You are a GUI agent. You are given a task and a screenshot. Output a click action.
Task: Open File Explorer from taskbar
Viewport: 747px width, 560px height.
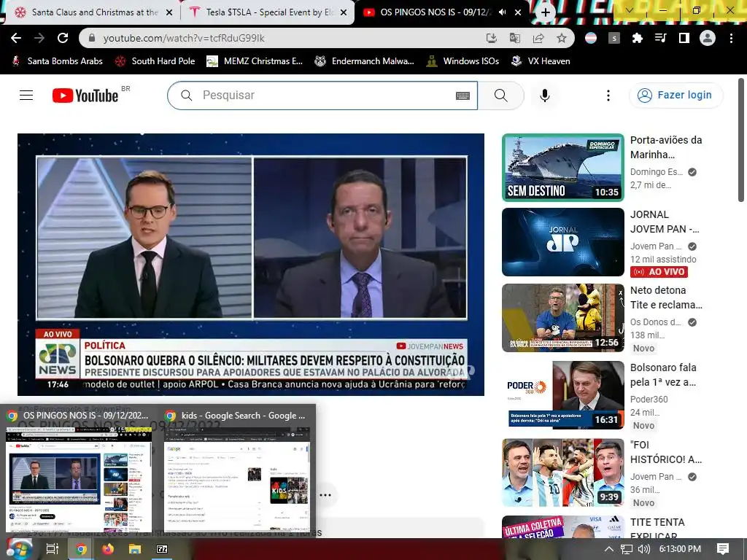135,550
